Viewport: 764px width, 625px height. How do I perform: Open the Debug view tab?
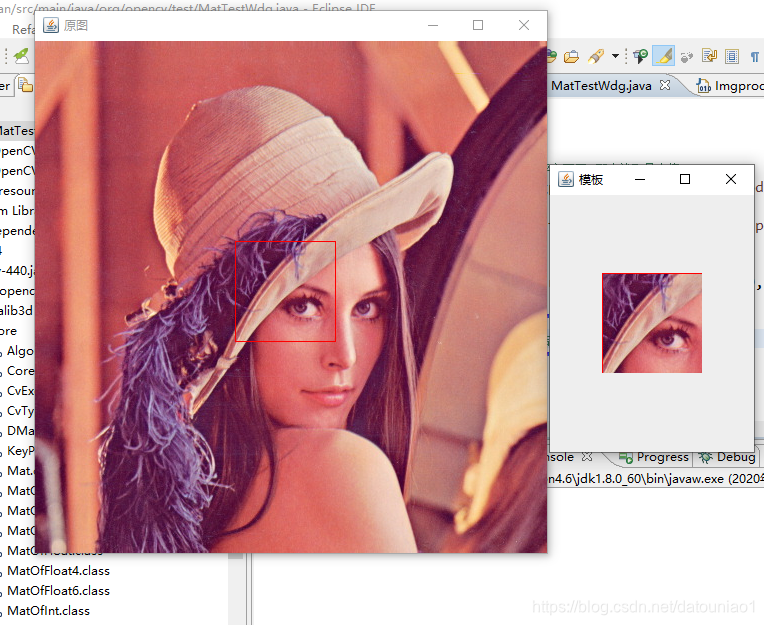(727, 457)
